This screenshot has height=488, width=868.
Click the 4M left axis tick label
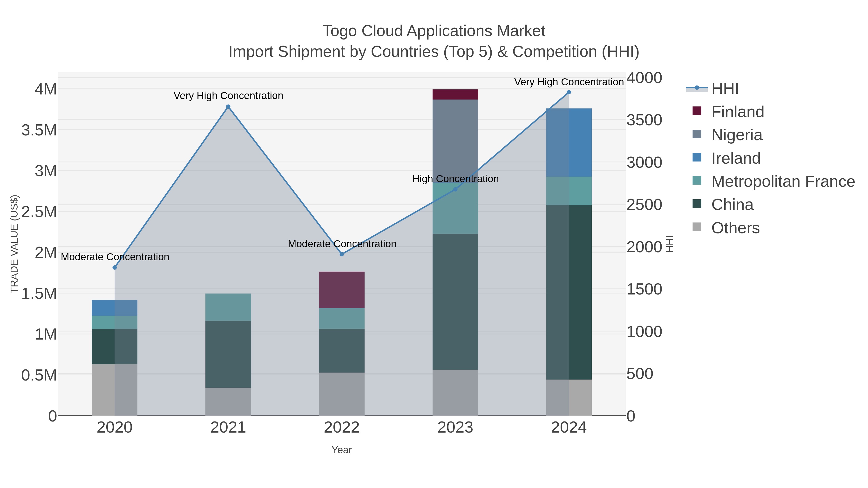point(46,90)
